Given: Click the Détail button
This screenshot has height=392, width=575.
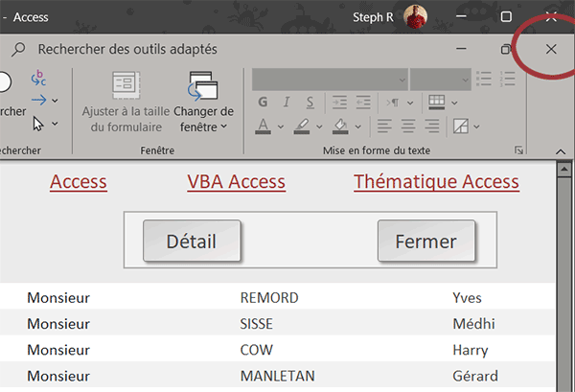Looking at the screenshot, I should pyautogui.click(x=192, y=241).
